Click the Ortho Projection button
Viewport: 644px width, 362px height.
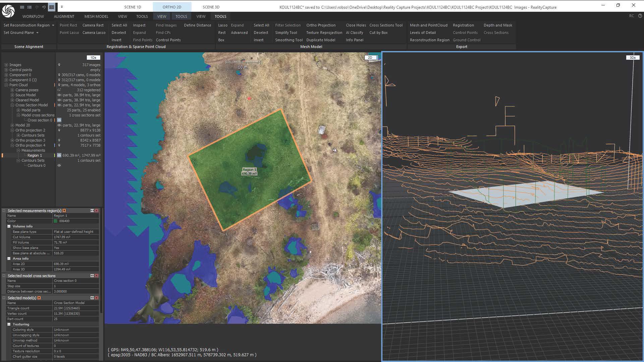tap(321, 25)
